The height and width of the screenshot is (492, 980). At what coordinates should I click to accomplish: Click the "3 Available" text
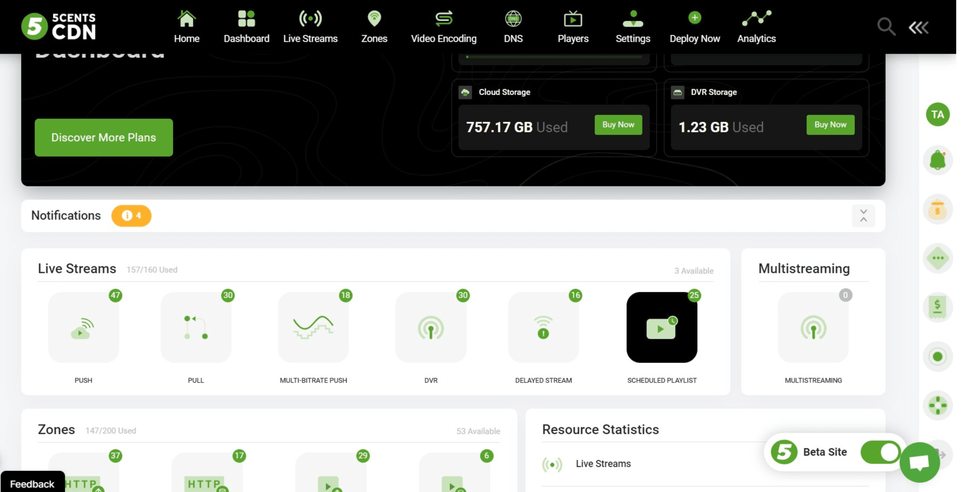(x=694, y=271)
